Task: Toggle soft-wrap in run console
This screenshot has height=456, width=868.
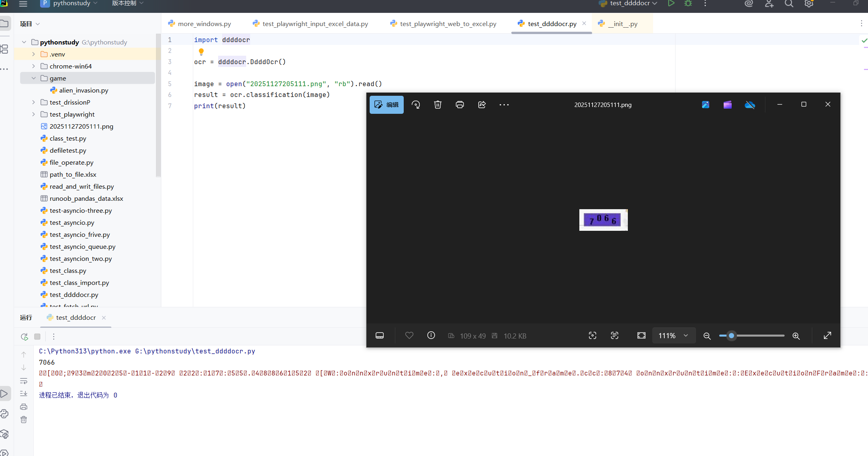Action: click(x=24, y=381)
